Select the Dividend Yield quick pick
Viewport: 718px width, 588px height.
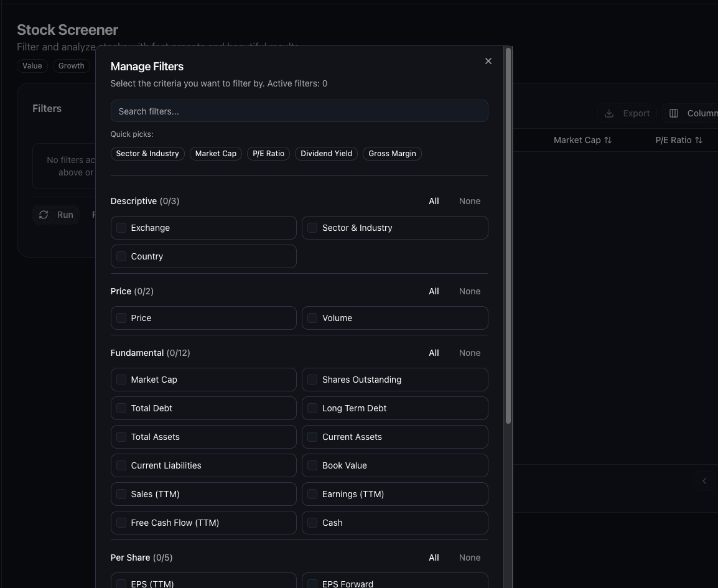click(x=326, y=153)
